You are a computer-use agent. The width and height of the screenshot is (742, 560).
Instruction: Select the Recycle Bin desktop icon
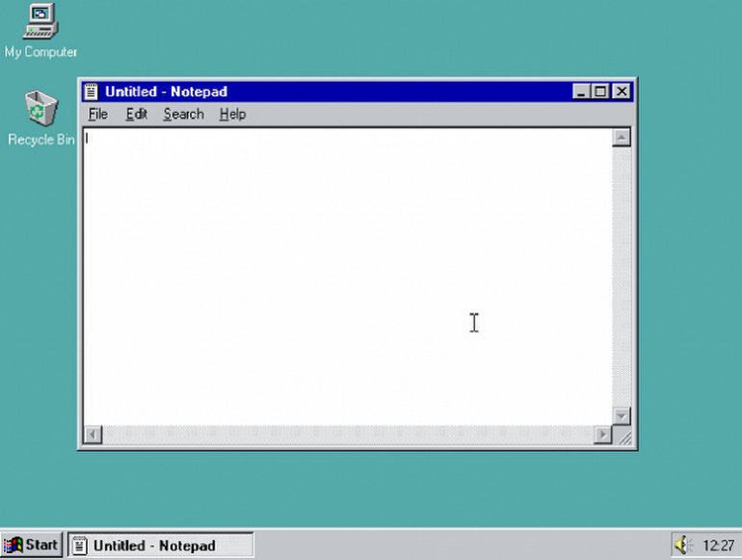(40, 109)
